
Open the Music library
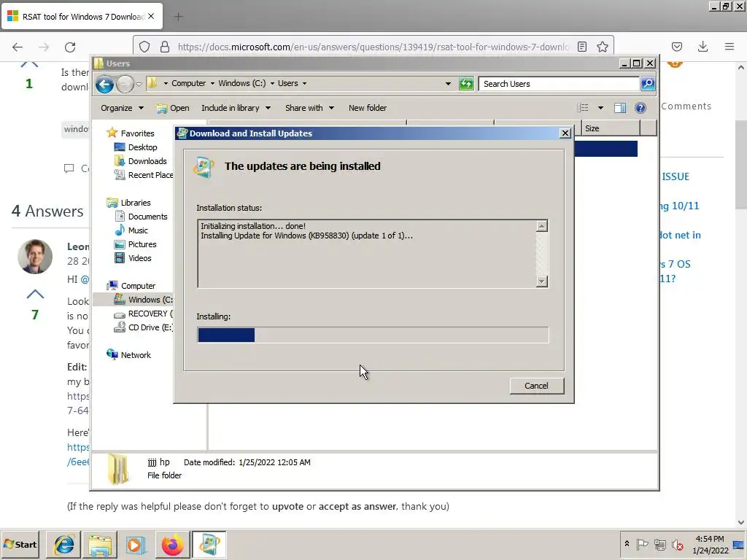[138, 230]
